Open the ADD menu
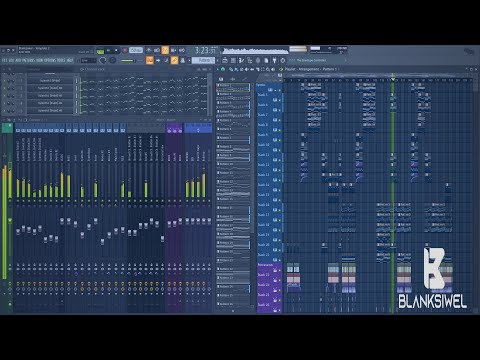Viewport: 480px width, 360px height. pyautogui.click(x=18, y=60)
